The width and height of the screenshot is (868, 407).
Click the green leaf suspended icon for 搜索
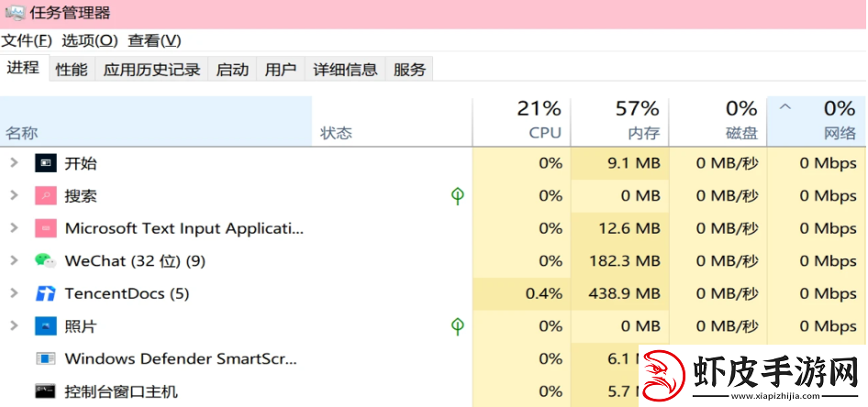457,196
